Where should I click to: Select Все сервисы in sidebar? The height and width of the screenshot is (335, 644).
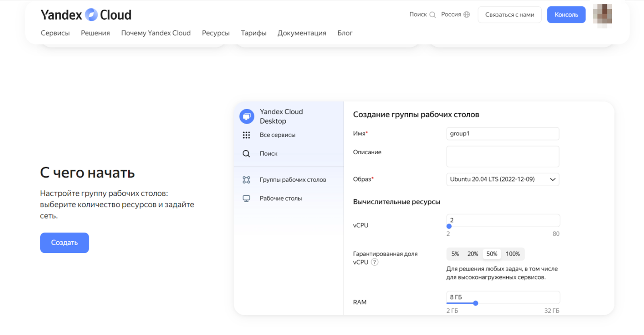[277, 135]
